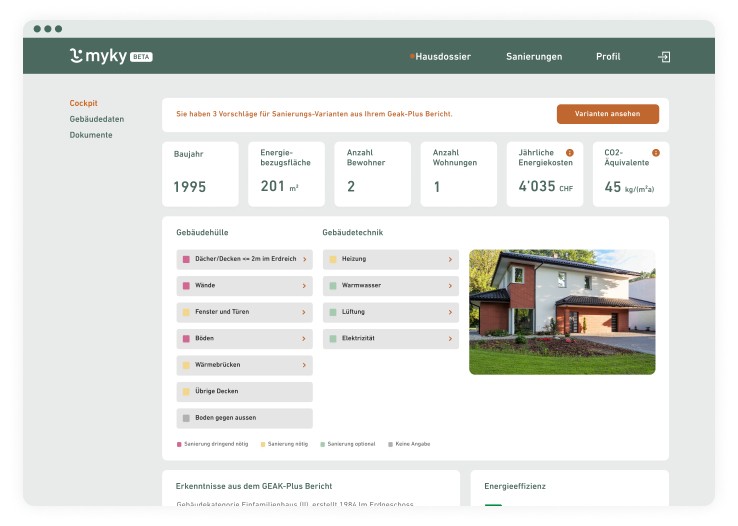The width and height of the screenshot is (738, 526).
Task: Click the BETA badge
Action: click(141, 57)
